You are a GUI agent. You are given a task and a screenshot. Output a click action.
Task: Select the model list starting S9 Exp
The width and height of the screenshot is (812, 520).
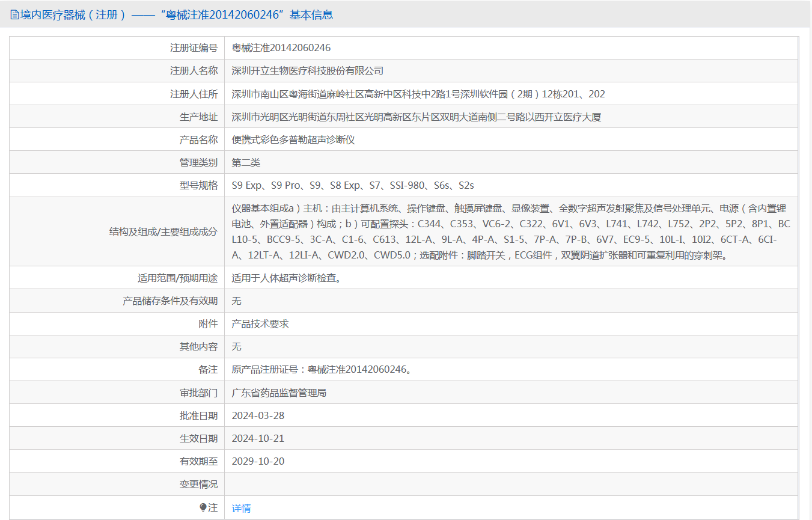(353, 186)
